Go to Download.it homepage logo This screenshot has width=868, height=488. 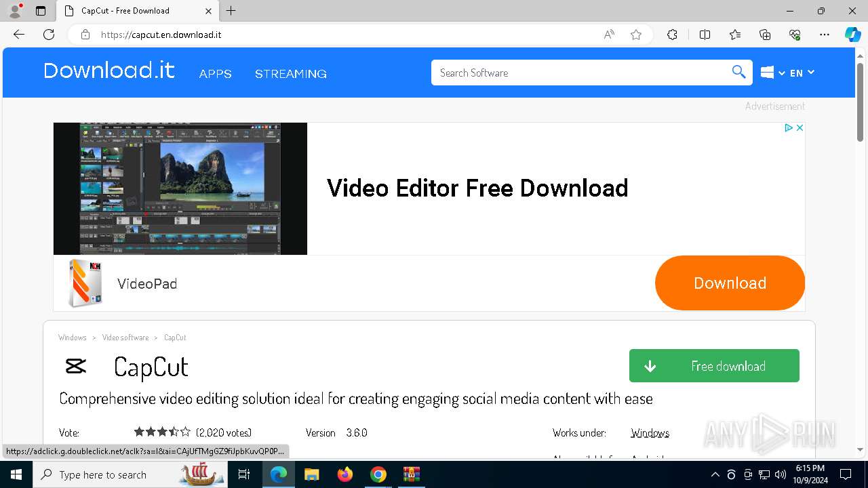click(x=109, y=70)
